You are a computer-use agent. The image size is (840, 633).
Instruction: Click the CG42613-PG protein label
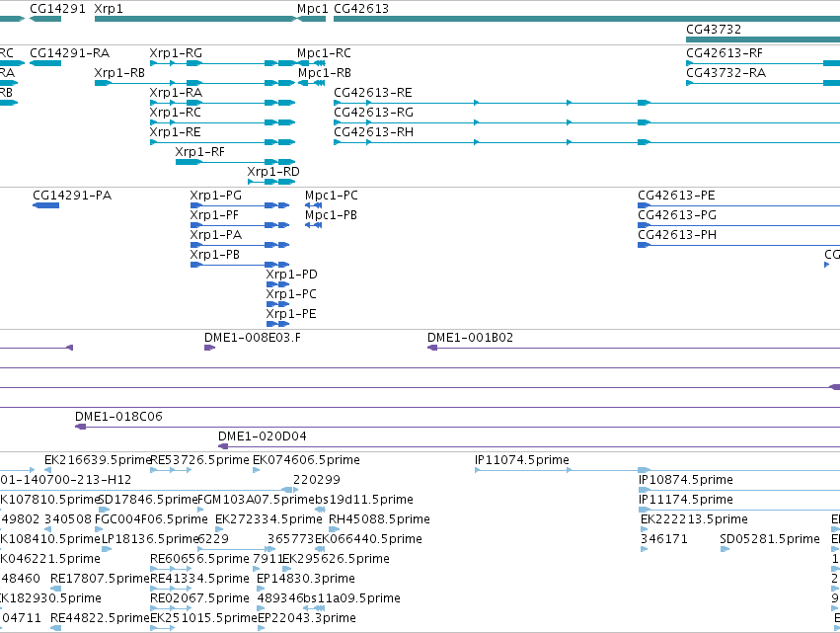pyautogui.click(x=677, y=215)
